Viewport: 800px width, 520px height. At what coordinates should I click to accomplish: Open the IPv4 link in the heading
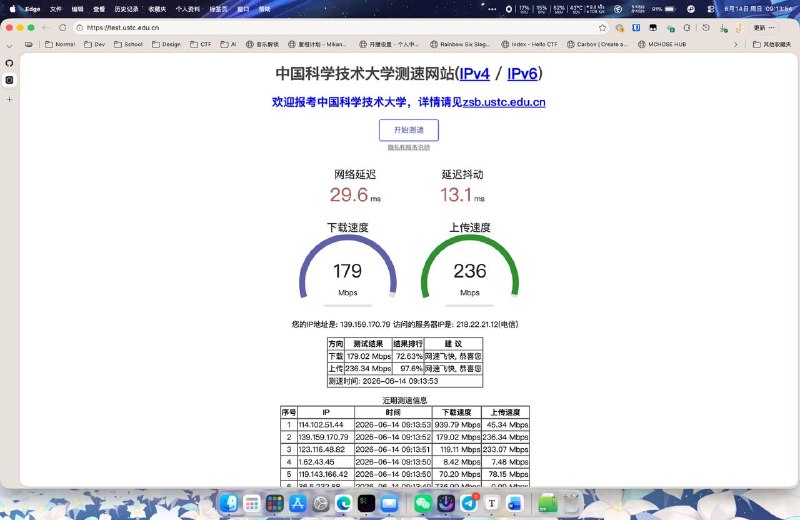pos(474,73)
